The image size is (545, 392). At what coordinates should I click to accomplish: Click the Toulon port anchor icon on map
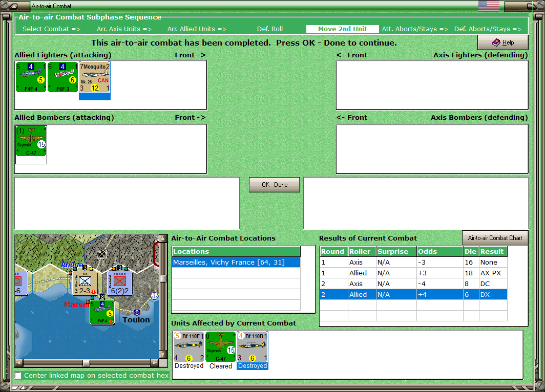[137, 312]
